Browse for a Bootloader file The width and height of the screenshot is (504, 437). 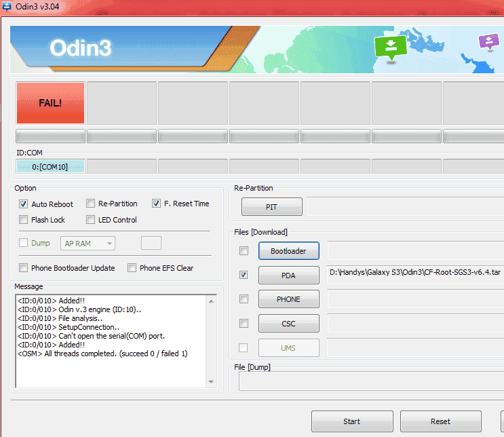(x=289, y=251)
